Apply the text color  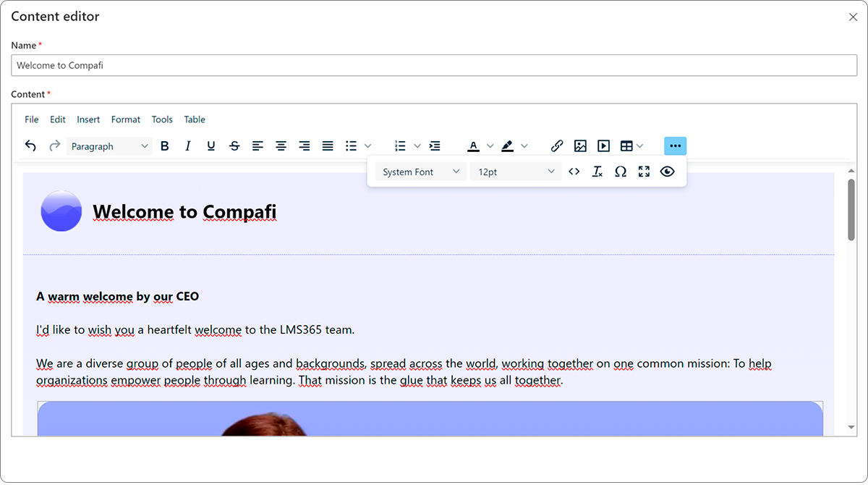pyautogui.click(x=473, y=146)
